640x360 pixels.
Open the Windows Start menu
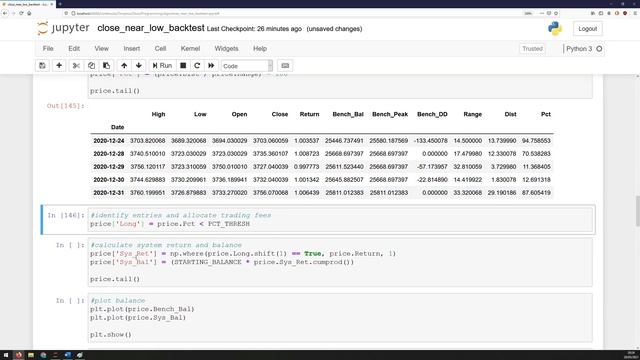[6, 355]
